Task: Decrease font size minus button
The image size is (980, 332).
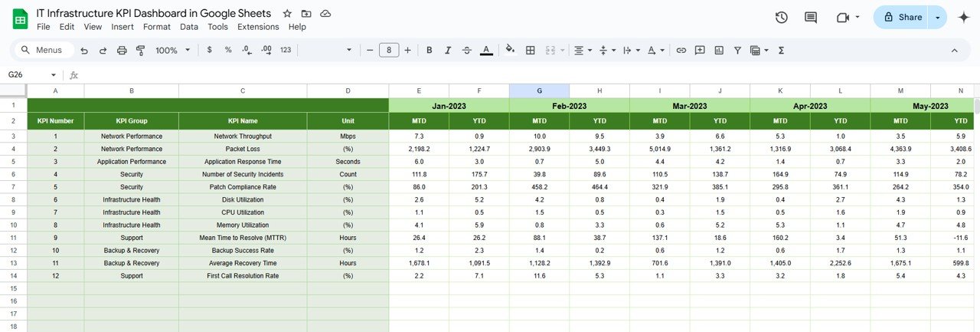Action: 370,50
